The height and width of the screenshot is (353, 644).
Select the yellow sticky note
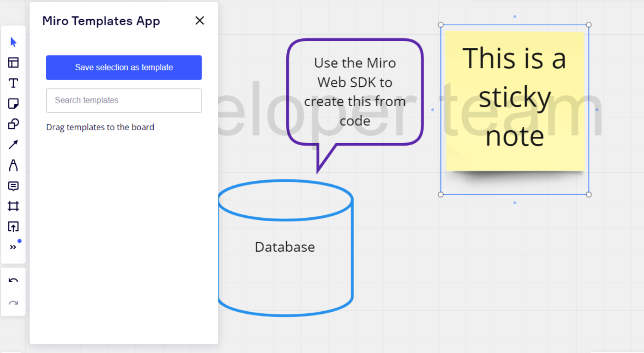(x=515, y=101)
